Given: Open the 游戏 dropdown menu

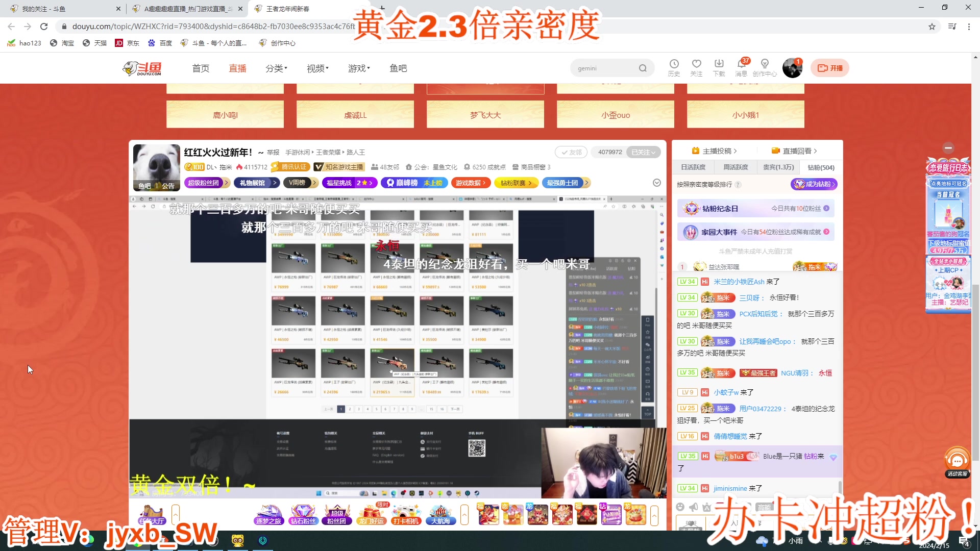Looking at the screenshot, I should click(x=359, y=68).
